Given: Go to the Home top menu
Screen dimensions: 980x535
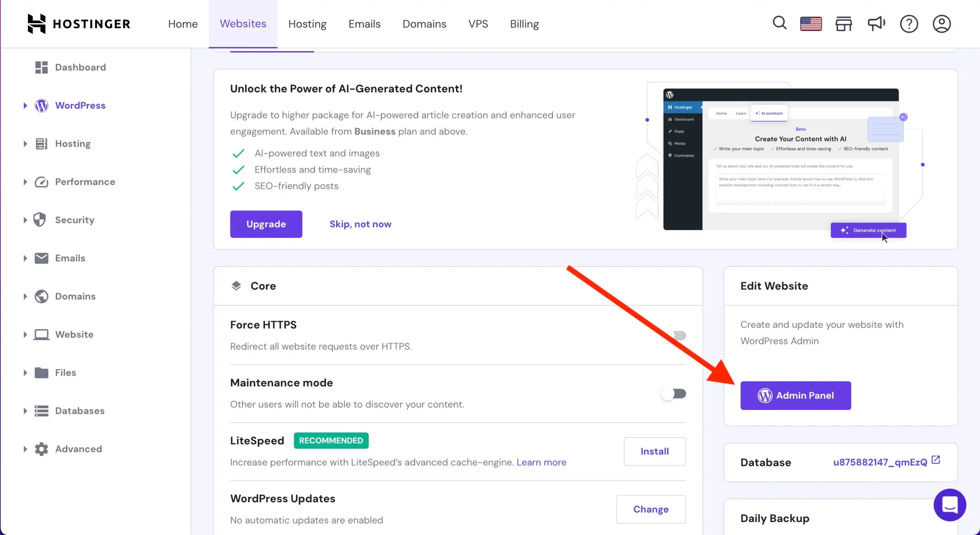Looking at the screenshot, I should 183,24.
